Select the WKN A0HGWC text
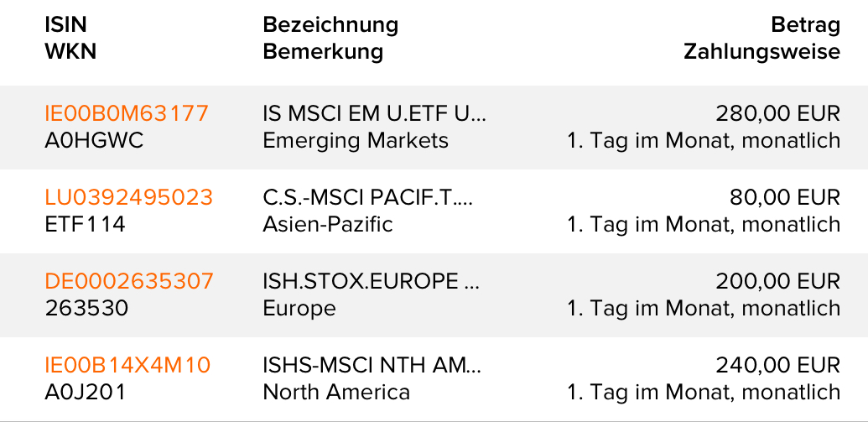This screenshot has width=868, height=422. click(x=94, y=140)
